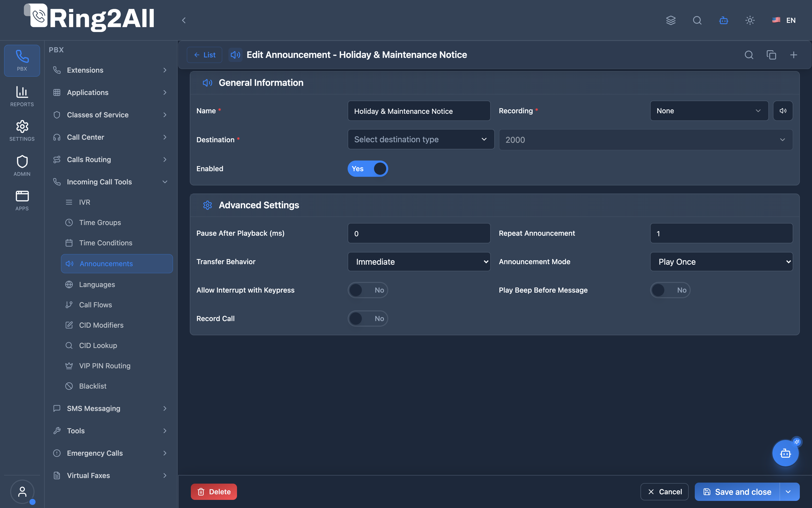The height and width of the screenshot is (508, 812).
Task: Expand Extensions menu
Action: (110, 70)
